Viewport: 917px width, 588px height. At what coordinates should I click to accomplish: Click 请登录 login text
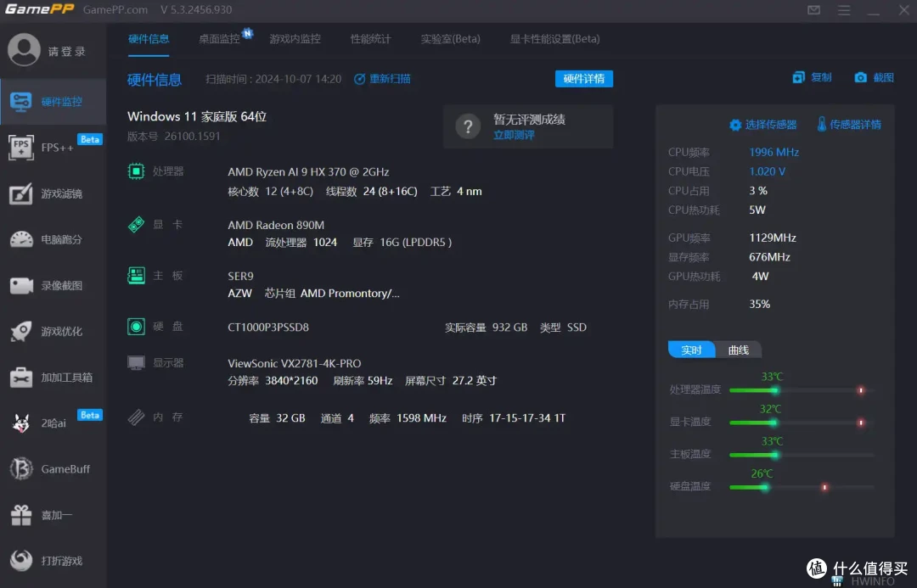pyautogui.click(x=67, y=52)
